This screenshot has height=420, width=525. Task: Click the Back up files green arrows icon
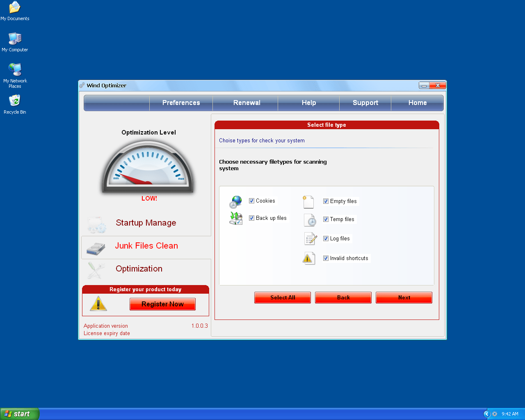tap(235, 219)
